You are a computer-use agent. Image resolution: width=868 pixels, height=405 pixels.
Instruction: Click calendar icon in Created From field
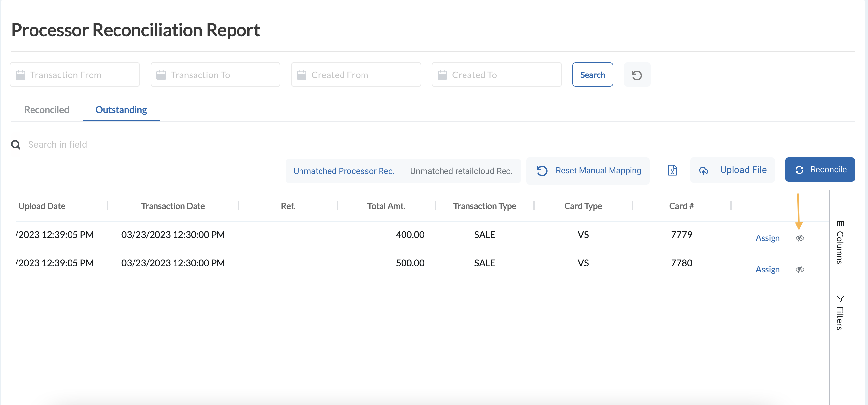coord(301,75)
